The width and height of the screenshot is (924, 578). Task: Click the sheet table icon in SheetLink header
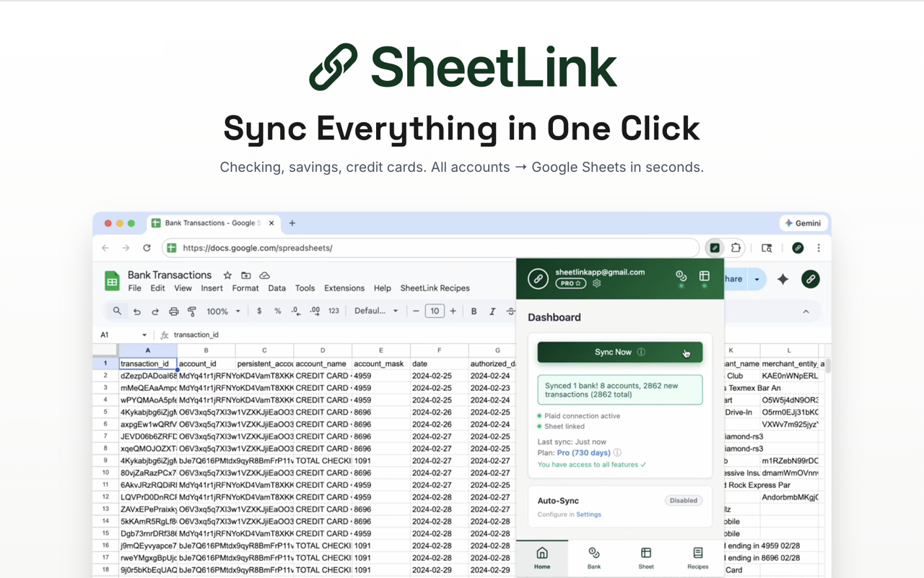(705, 276)
